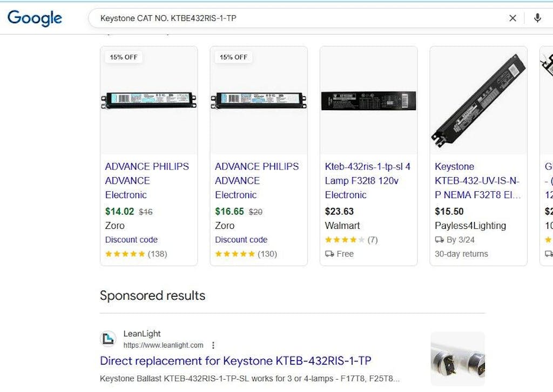Open the Walmart Keystone ballast image

(x=368, y=100)
